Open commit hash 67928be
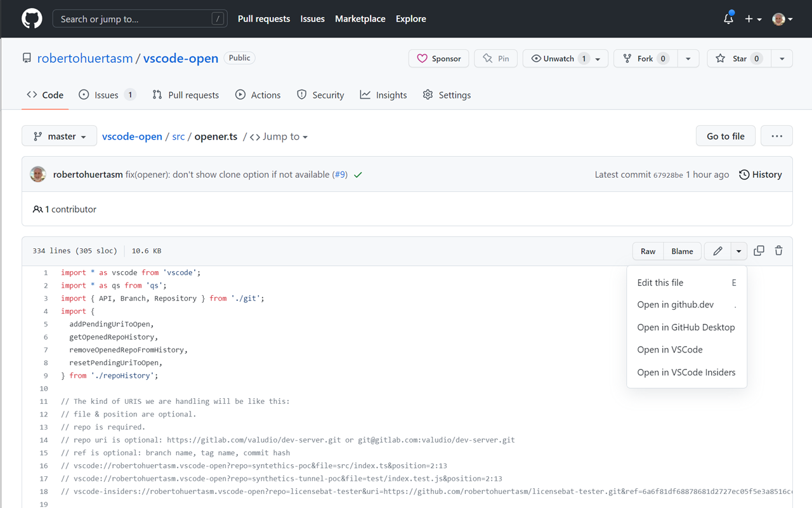Screen dimensions: 812x508 click(x=668, y=175)
